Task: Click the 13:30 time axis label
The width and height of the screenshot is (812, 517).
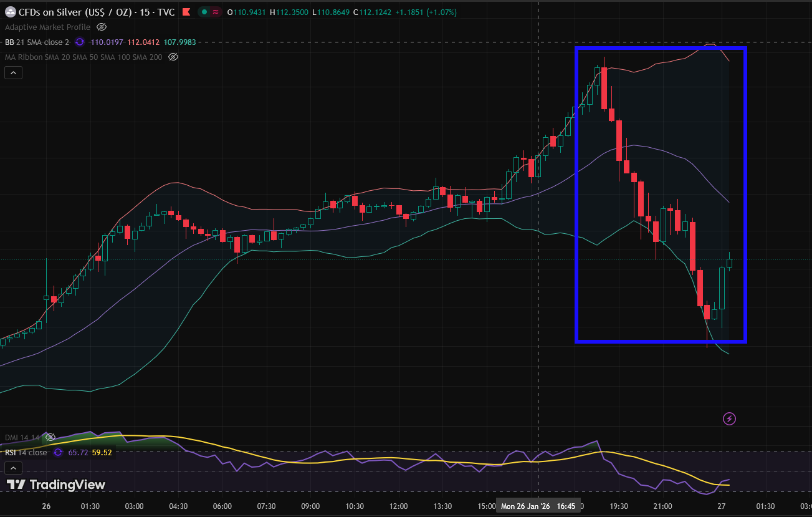Action: pos(442,506)
